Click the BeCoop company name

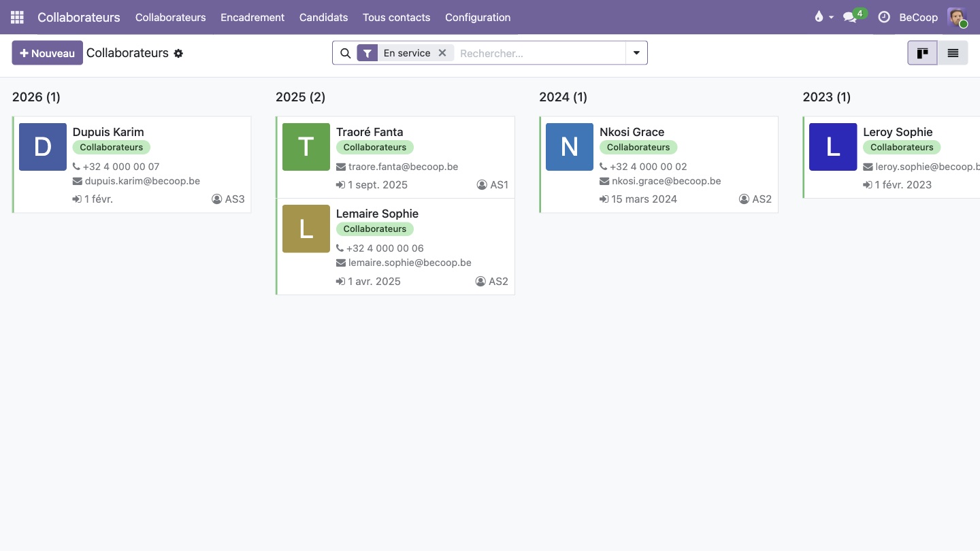tap(918, 17)
